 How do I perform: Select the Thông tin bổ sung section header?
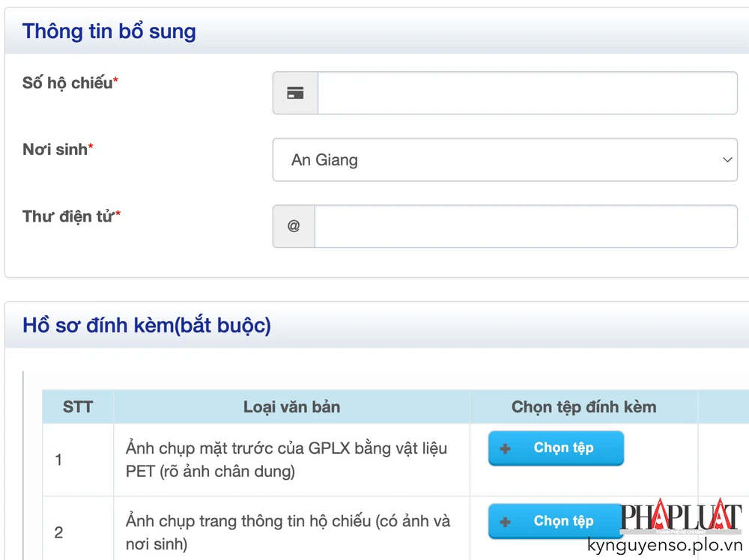click(109, 31)
